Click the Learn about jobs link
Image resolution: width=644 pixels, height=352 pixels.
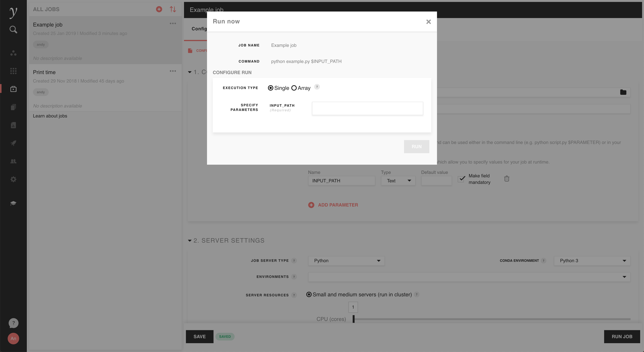click(x=50, y=116)
